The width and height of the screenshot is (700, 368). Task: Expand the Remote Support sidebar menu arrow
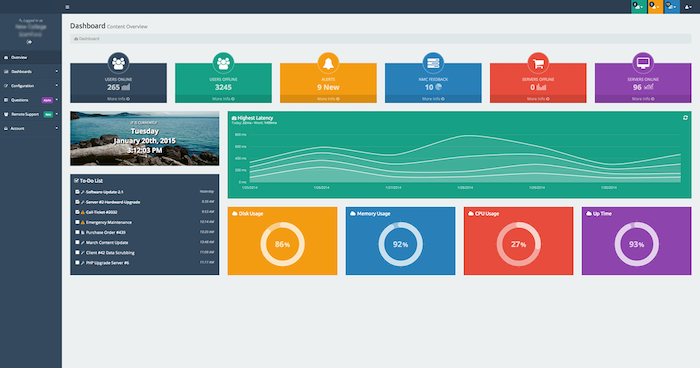57,114
